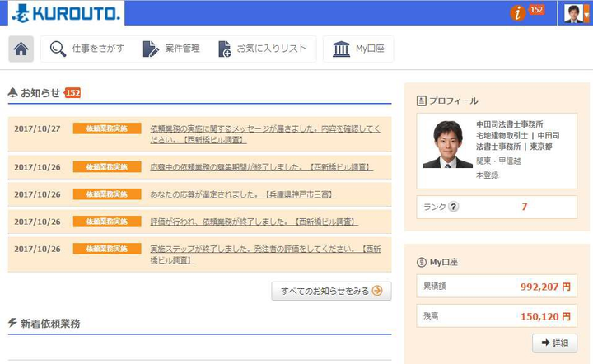Click the bell icon beside お知らせ
This screenshot has height=364, width=593.
click(12, 92)
